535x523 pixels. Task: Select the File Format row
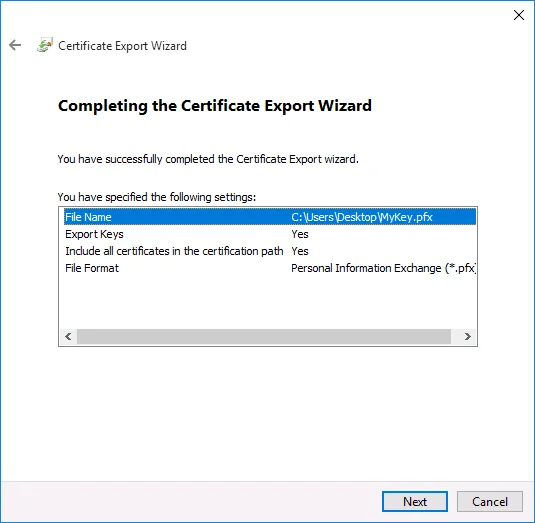pos(270,268)
